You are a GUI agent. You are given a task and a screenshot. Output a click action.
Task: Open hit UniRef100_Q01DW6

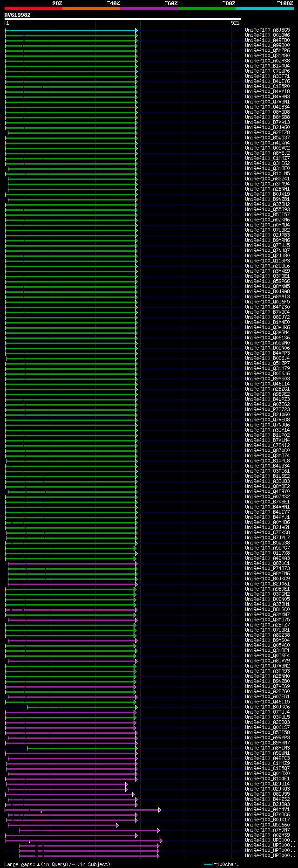[x=267, y=35]
